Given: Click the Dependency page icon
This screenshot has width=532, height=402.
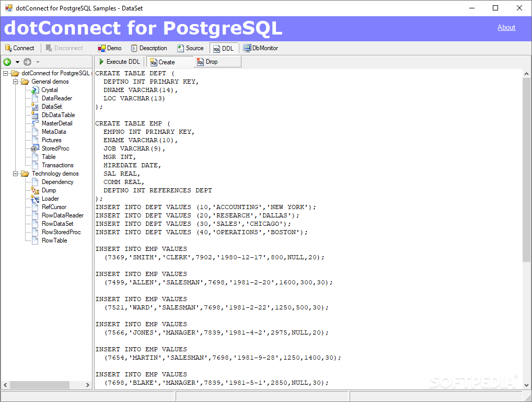Looking at the screenshot, I should click(x=35, y=182).
